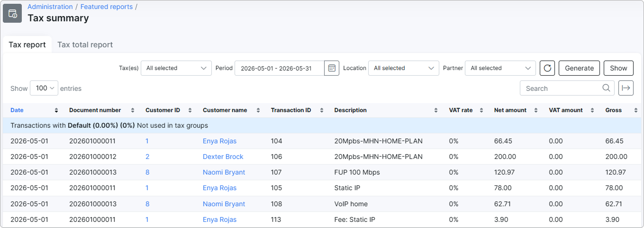Switch to the Tax report tab
644x228 pixels.
pyautogui.click(x=27, y=44)
